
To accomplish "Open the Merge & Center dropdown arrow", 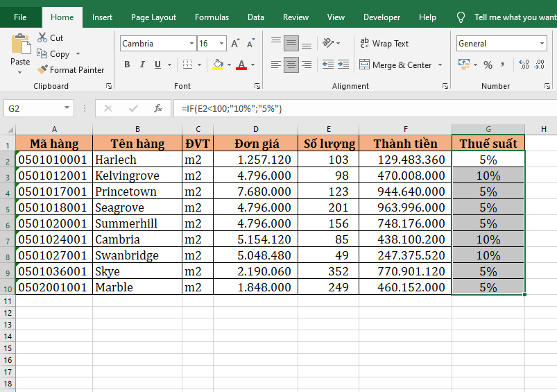I will pos(439,65).
